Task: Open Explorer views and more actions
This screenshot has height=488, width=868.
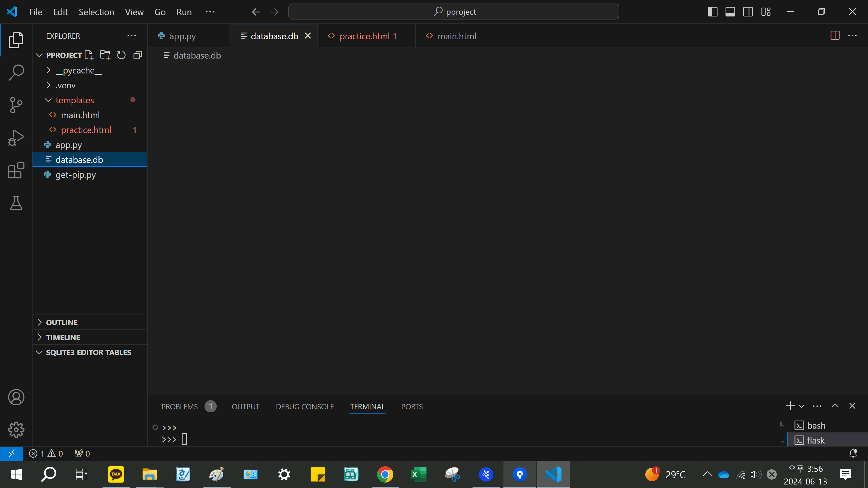Action: point(131,36)
